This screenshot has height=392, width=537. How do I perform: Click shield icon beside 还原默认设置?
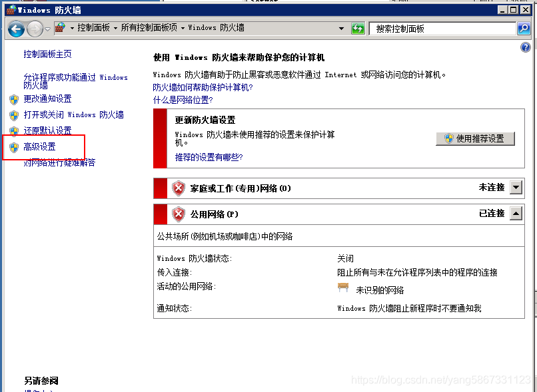(x=14, y=131)
